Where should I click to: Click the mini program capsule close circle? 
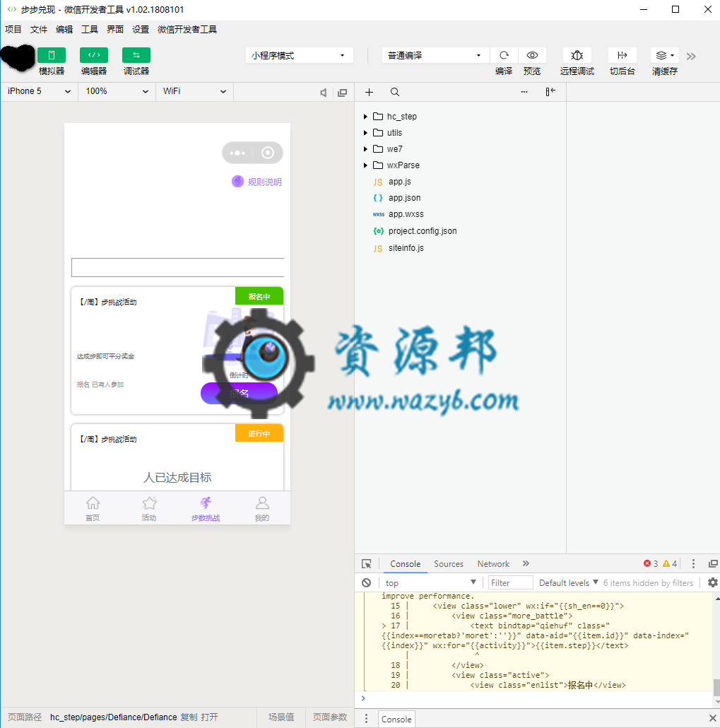268,153
